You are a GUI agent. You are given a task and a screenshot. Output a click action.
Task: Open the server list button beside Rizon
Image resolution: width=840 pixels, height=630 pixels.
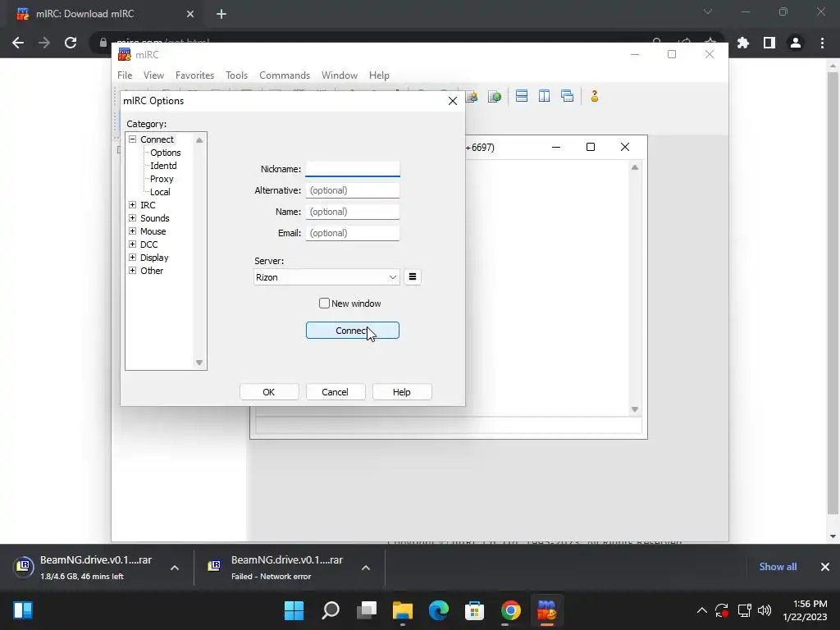point(413,277)
